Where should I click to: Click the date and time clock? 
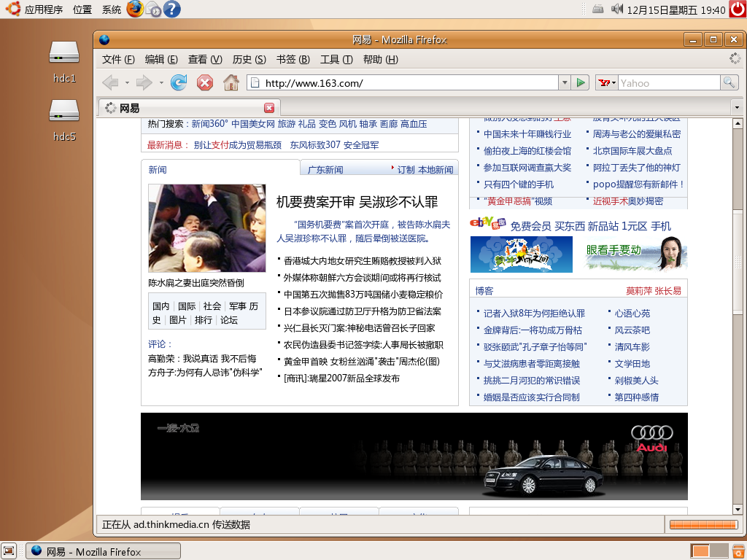point(676,9)
